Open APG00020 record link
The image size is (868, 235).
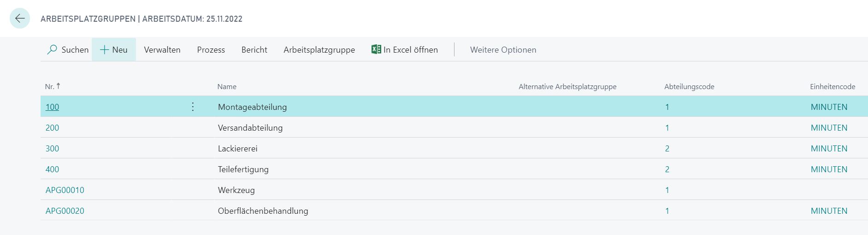point(65,211)
